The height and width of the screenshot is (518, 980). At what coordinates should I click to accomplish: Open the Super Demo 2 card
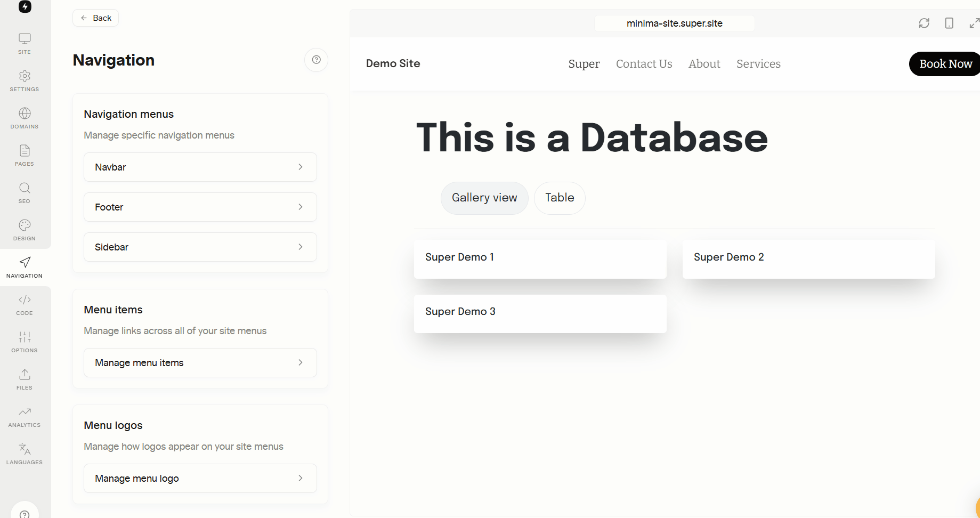(809, 258)
